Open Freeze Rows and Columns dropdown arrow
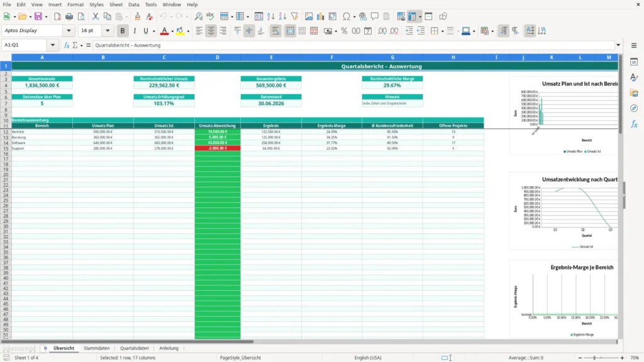Image resolution: width=644 pixels, height=362 pixels. pyautogui.click(x=419, y=17)
